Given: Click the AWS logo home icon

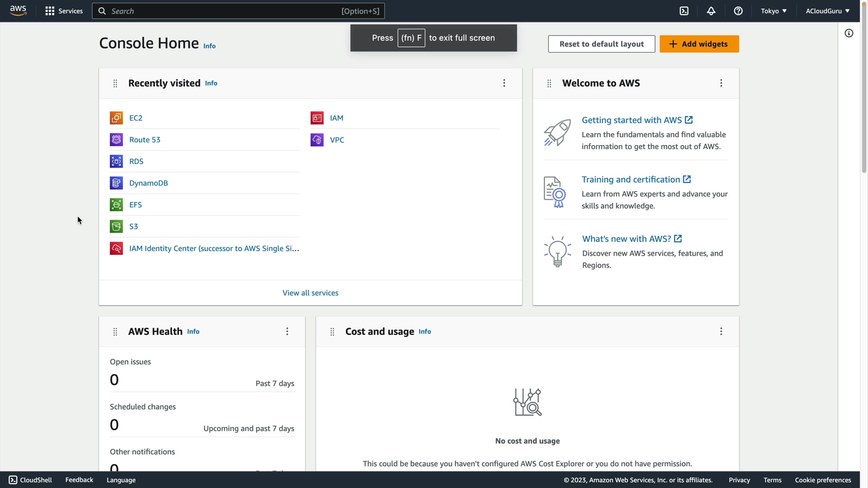Looking at the screenshot, I should click(18, 11).
